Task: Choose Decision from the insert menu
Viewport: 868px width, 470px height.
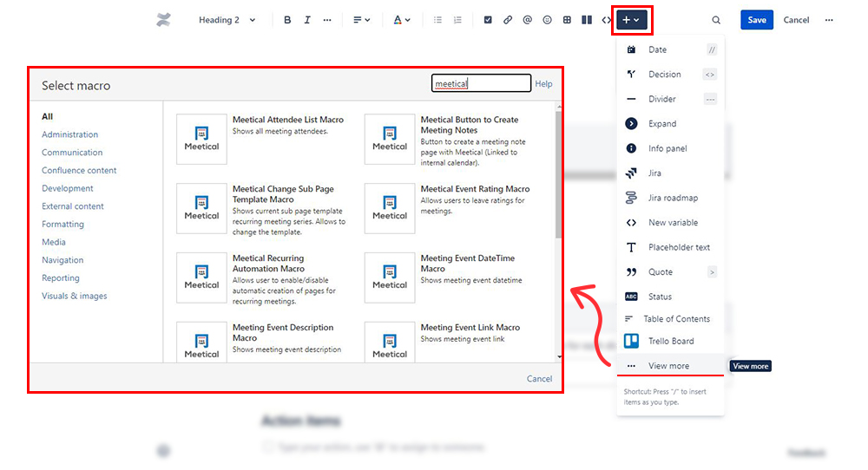Action: click(670, 74)
